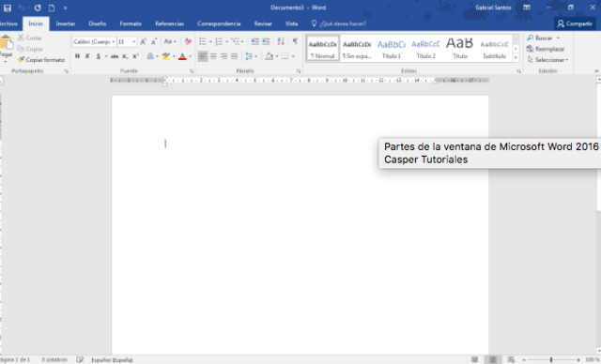The width and height of the screenshot is (601, 364).
Task: Toggle underline with the S button
Action: pyautogui.click(x=99, y=56)
